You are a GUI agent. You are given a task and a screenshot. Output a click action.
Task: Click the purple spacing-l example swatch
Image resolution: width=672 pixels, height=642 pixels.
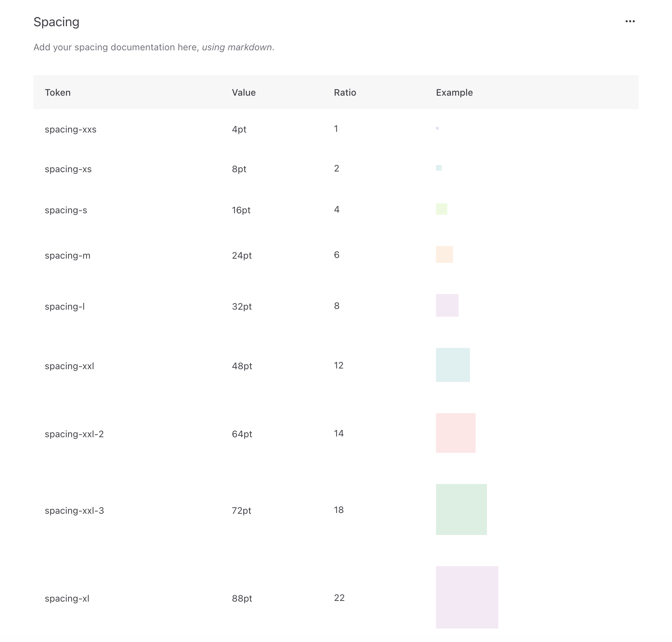click(x=447, y=305)
